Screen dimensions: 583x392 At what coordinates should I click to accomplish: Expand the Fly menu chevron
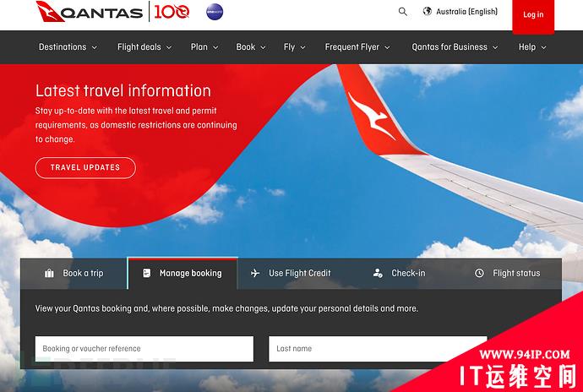pyautogui.click(x=302, y=47)
